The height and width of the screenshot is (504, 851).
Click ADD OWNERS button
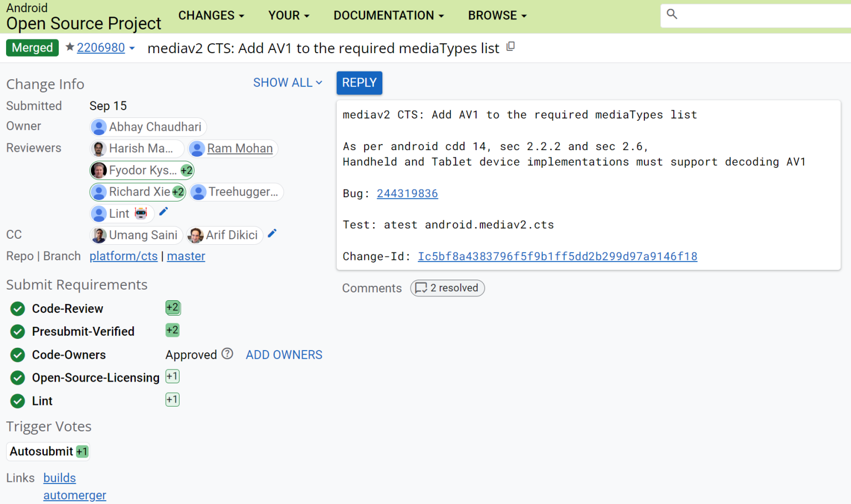[284, 355]
